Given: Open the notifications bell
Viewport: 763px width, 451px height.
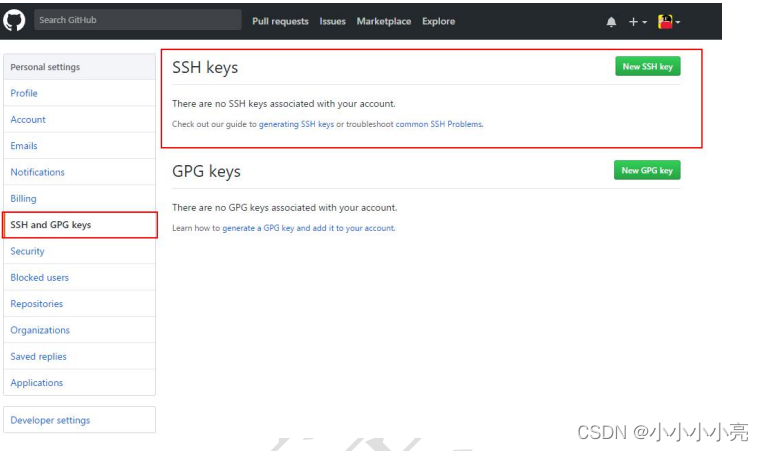Looking at the screenshot, I should [x=611, y=22].
